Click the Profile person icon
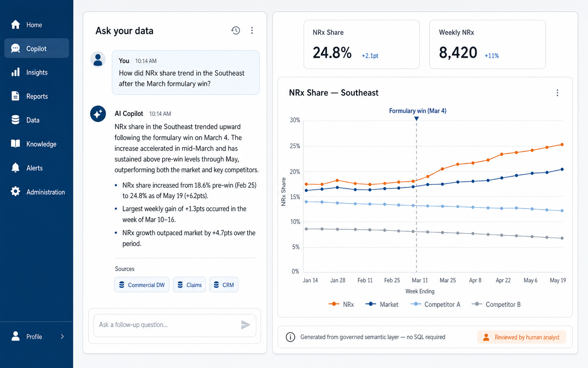 point(16,336)
